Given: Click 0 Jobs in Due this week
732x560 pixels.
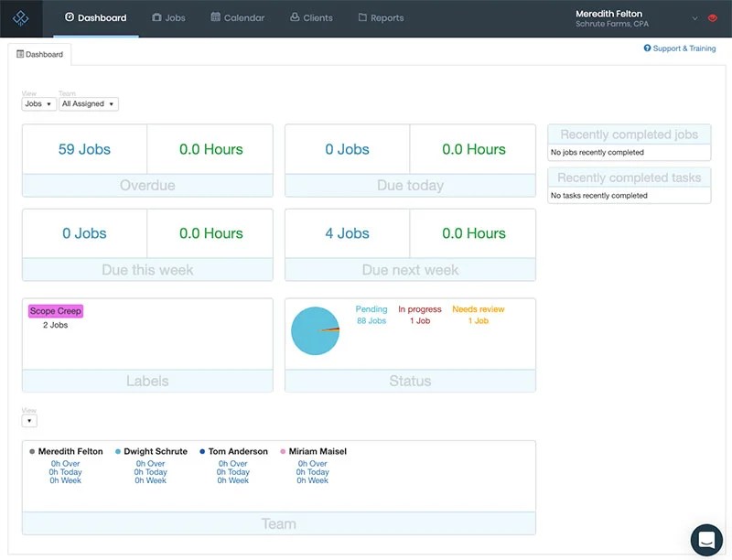Looking at the screenshot, I should (84, 233).
